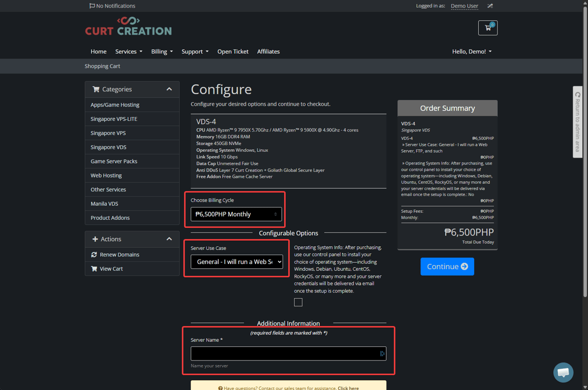Select Singapore VDS category
588x390 pixels.
pyautogui.click(x=132, y=147)
